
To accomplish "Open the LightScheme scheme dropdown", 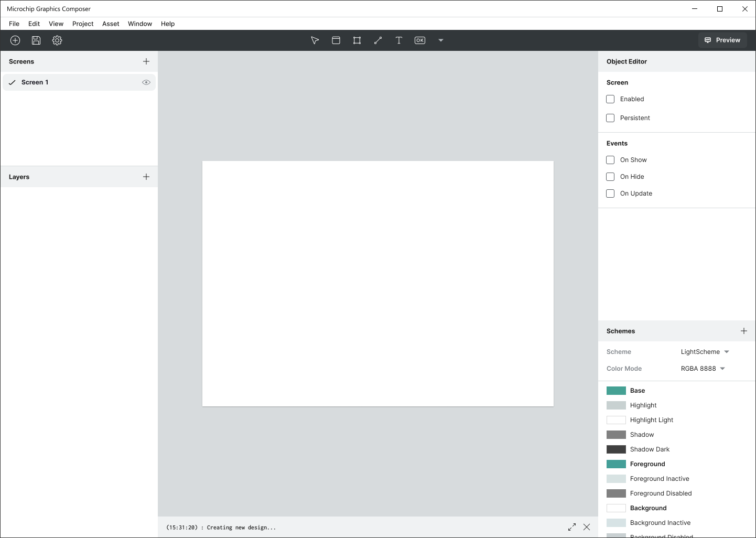I will coord(705,352).
